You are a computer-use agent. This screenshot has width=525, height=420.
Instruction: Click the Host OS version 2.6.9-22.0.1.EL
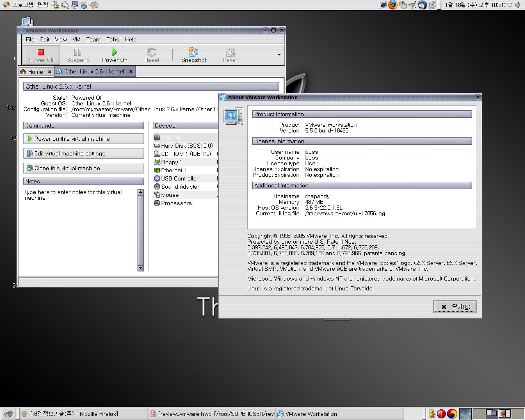324,208
